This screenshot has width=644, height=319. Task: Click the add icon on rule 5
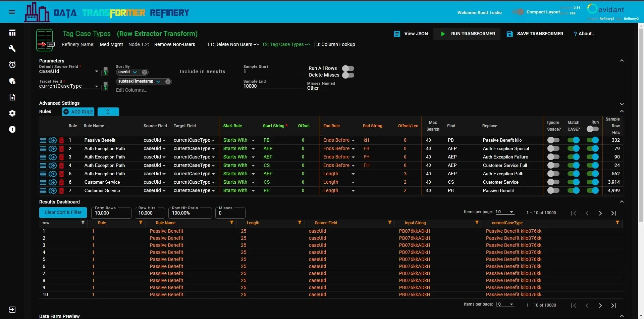(x=53, y=174)
